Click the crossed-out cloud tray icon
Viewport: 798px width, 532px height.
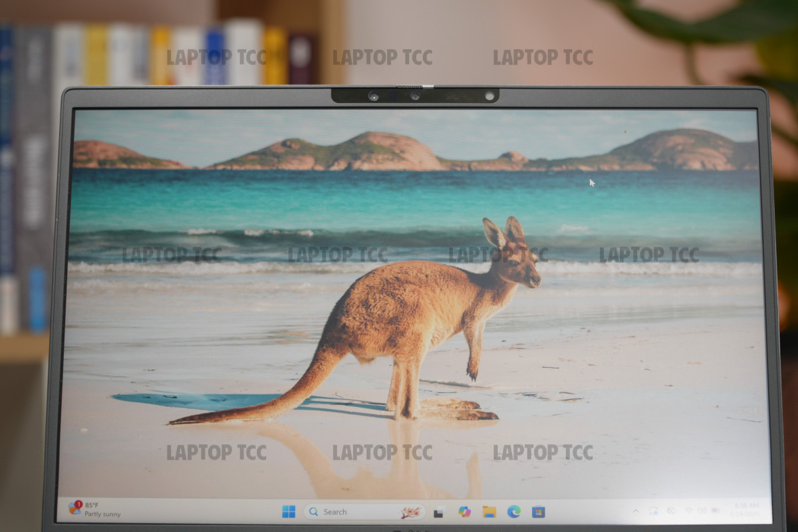pyautogui.click(x=671, y=511)
